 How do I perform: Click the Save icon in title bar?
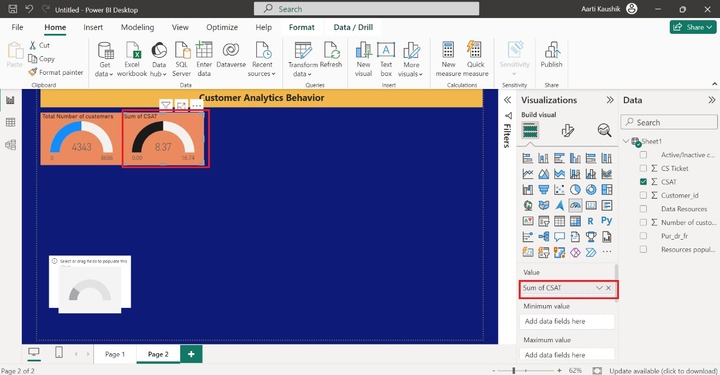[x=12, y=9]
